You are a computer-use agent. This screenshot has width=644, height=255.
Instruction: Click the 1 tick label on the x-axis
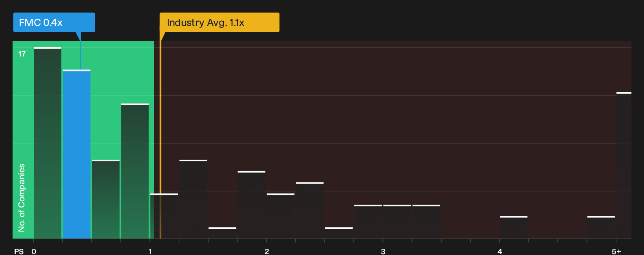[x=150, y=251]
